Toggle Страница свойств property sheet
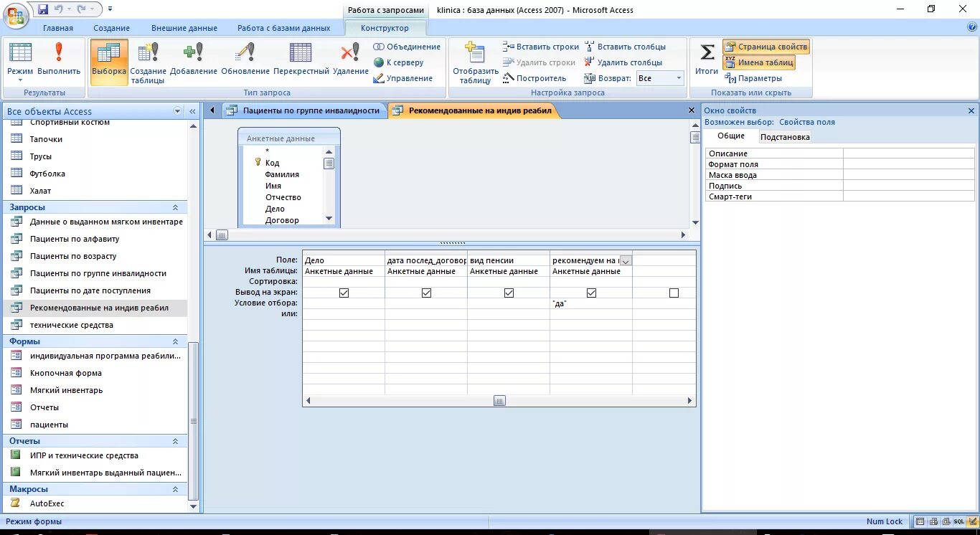This screenshot has width=980, height=535. (x=766, y=47)
